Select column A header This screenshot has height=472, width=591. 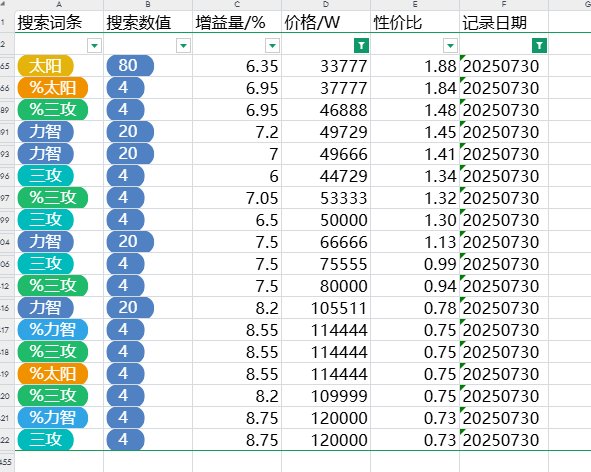click(59, 5)
